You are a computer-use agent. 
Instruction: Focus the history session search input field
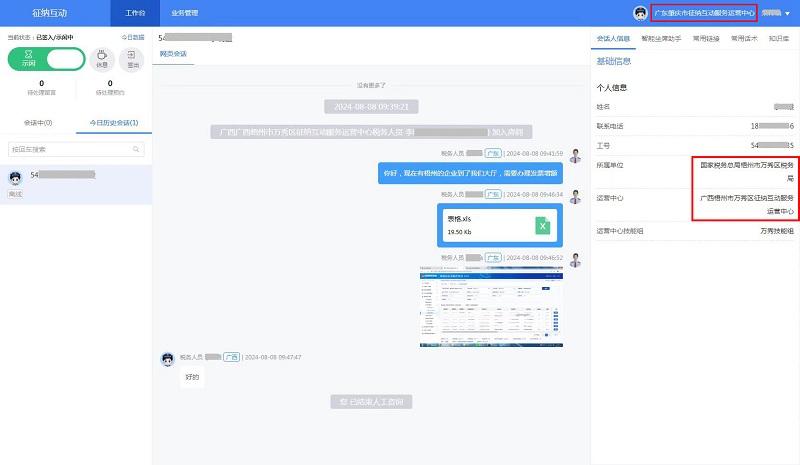(68, 149)
